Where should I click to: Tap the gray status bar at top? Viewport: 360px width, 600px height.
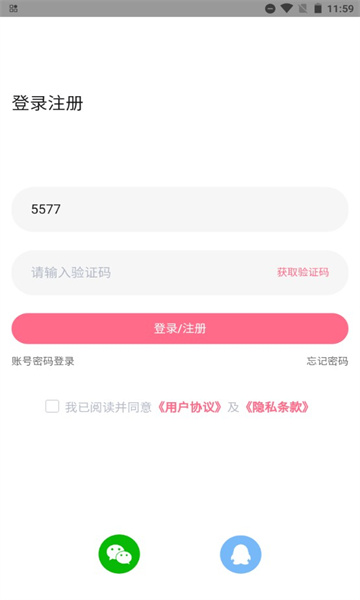(x=180, y=8)
